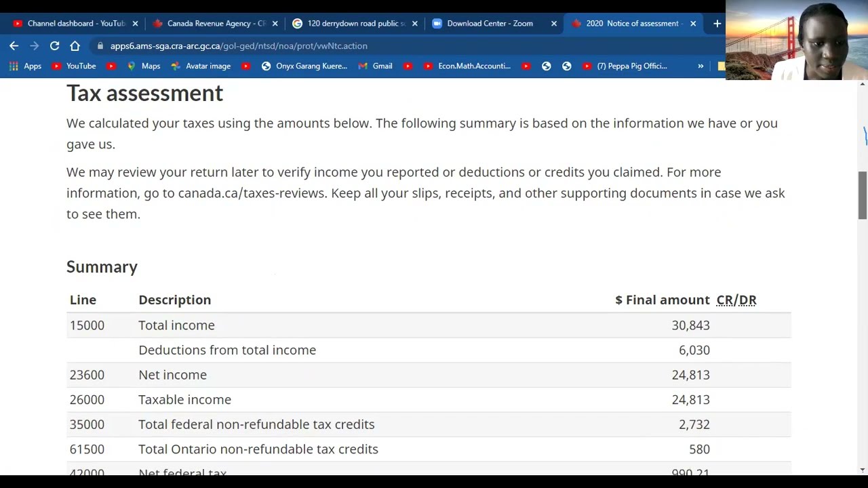Close the 2020 Notice of assessment tab
868x488 pixels.
pyautogui.click(x=693, y=23)
